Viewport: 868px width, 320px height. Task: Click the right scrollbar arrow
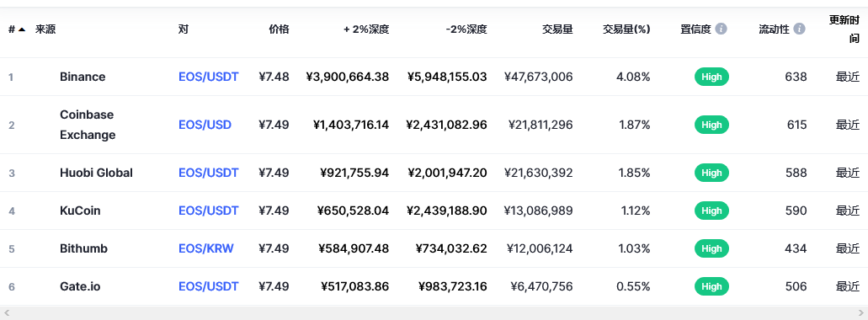pyautogui.click(x=861, y=312)
